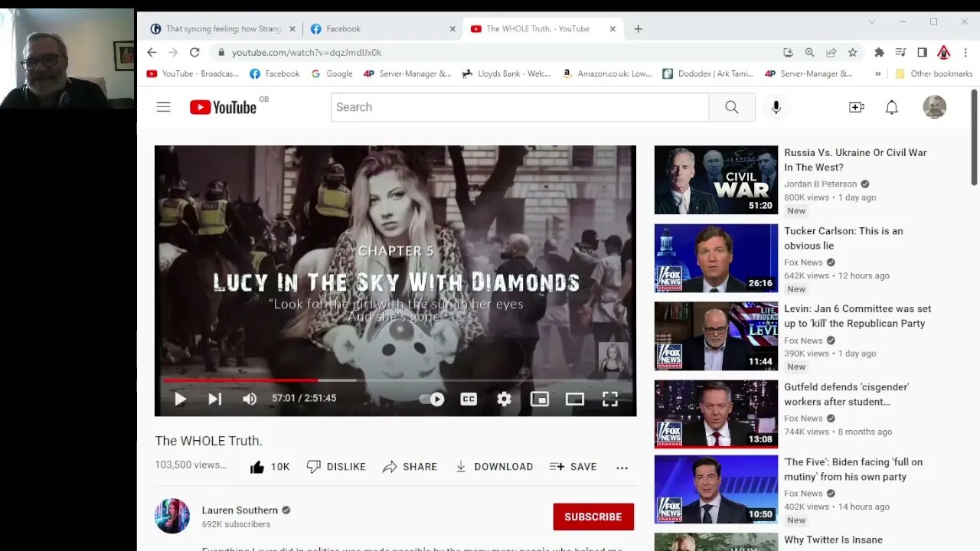
Task: Open the notifications bell
Action: point(891,107)
